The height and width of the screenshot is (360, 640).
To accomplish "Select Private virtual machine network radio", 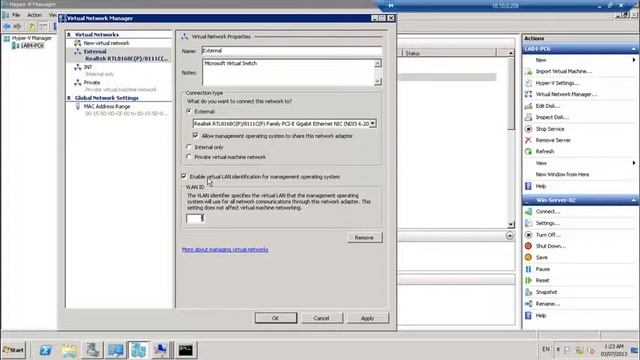I will [189, 157].
